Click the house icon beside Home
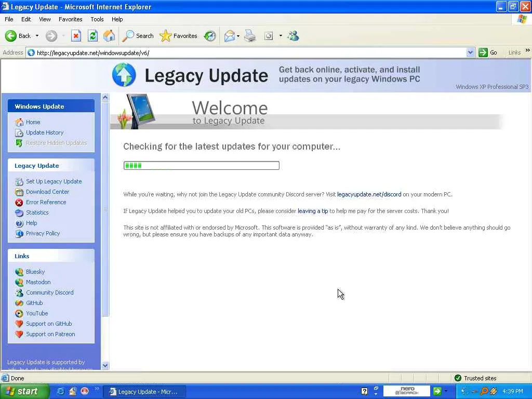532x399 pixels. click(19, 122)
